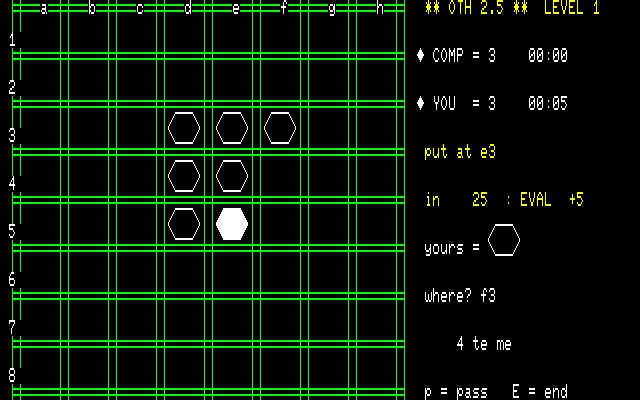The image size is (640, 400).
Task: Click row label '3'
Action: (x=12, y=135)
